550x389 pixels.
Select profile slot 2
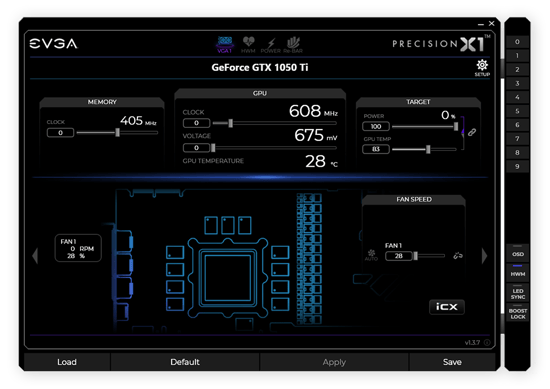pos(517,69)
